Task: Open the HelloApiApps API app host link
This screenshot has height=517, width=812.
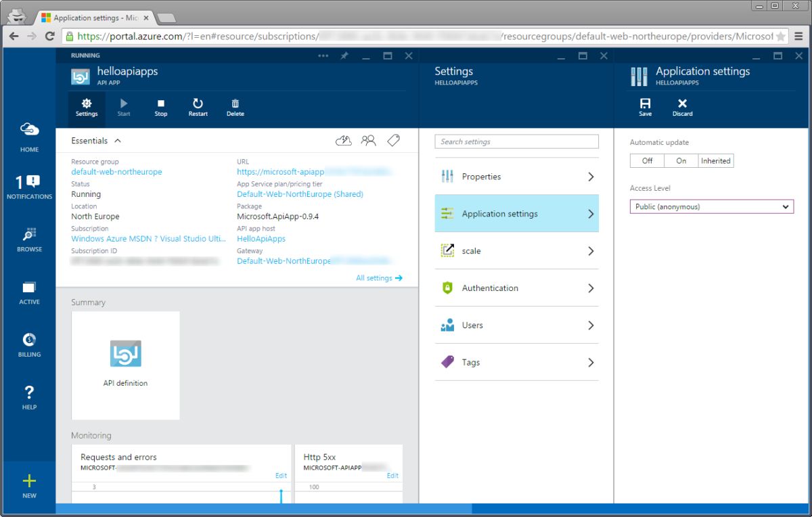Action: 261,239
